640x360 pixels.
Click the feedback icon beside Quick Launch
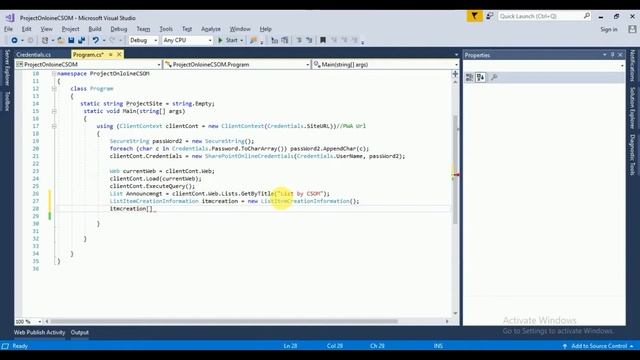[490, 16]
